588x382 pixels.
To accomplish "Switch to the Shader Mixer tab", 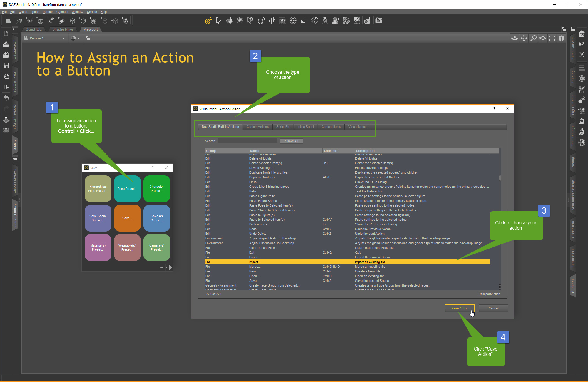I will tap(63, 29).
